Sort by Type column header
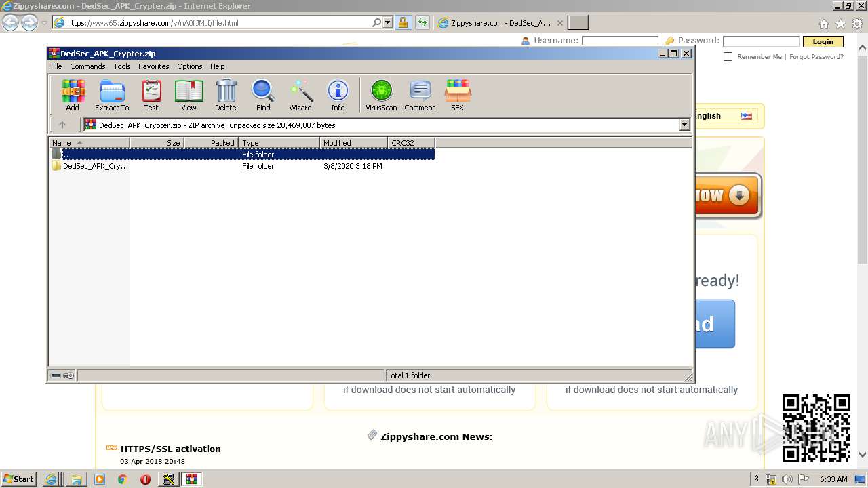This screenshot has height=488, width=868. tap(279, 142)
